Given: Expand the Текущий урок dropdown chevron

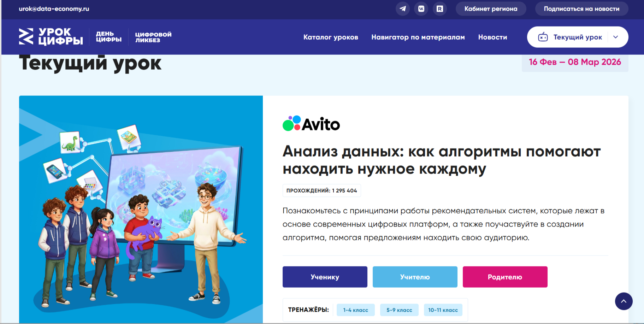Looking at the screenshot, I should (x=616, y=37).
